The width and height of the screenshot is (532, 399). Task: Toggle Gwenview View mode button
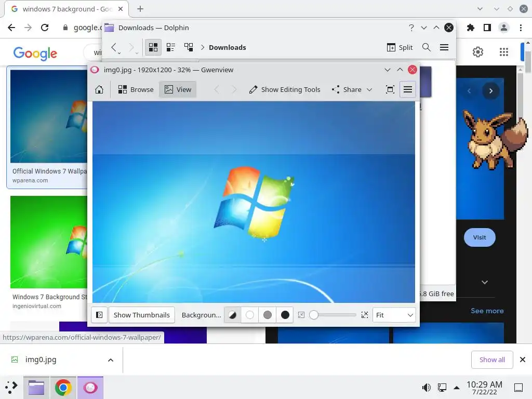click(x=178, y=89)
